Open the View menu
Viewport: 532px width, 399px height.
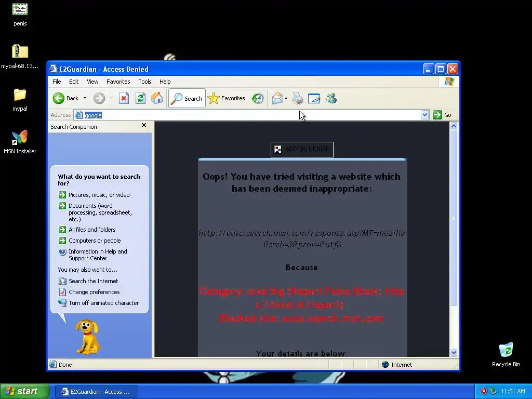[92, 82]
